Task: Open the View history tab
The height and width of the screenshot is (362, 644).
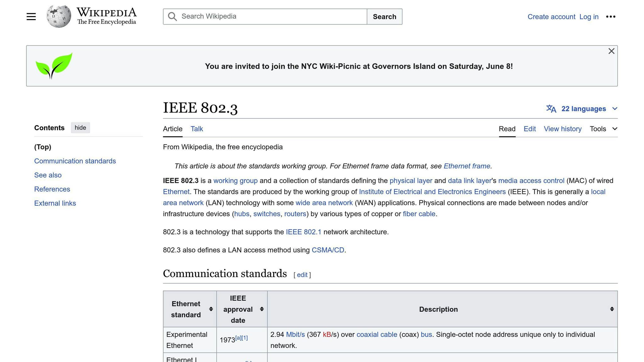Action: (x=563, y=129)
